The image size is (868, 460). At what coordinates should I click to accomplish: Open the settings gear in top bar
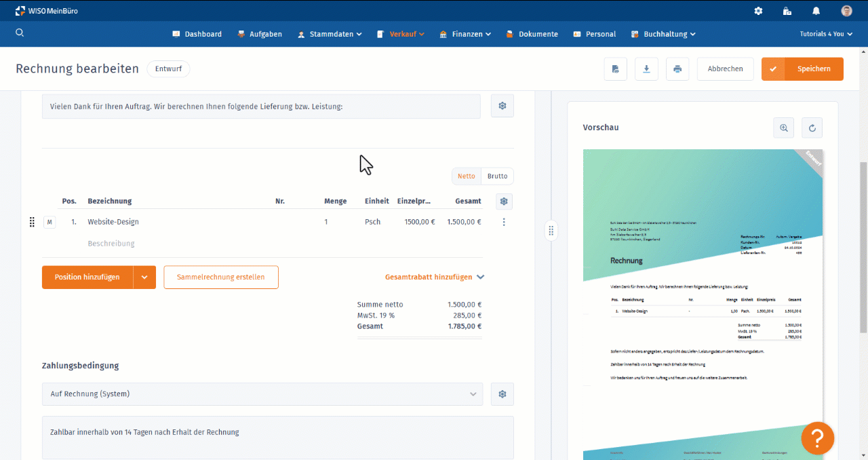(758, 11)
